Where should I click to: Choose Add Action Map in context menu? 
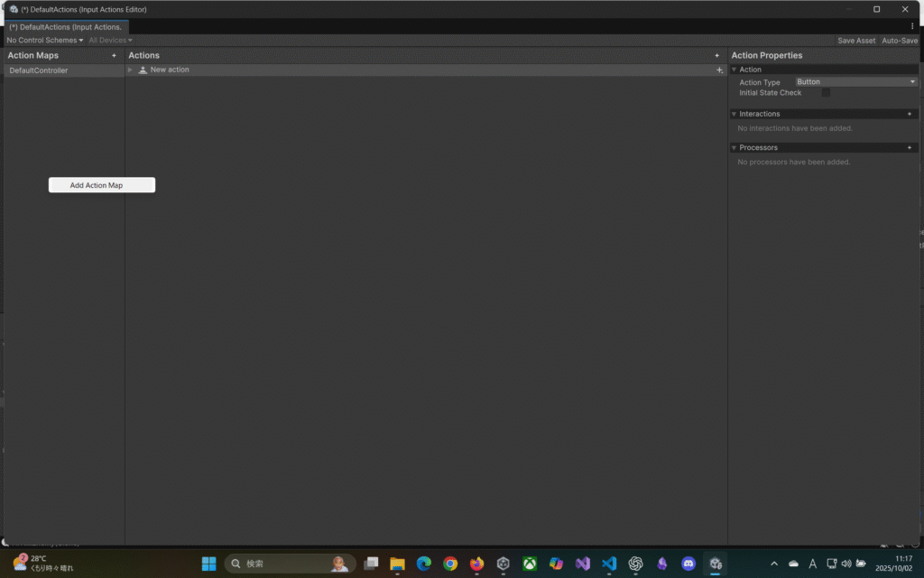(x=101, y=185)
